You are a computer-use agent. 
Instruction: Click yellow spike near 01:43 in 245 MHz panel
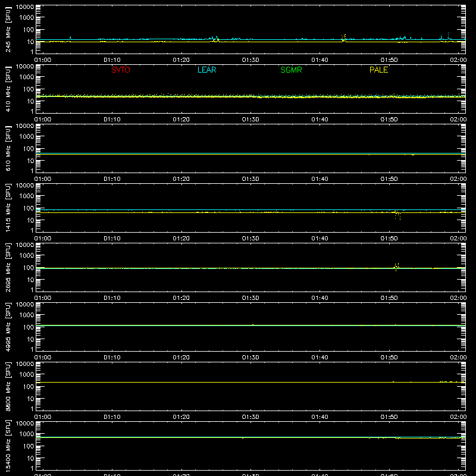pos(344,37)
